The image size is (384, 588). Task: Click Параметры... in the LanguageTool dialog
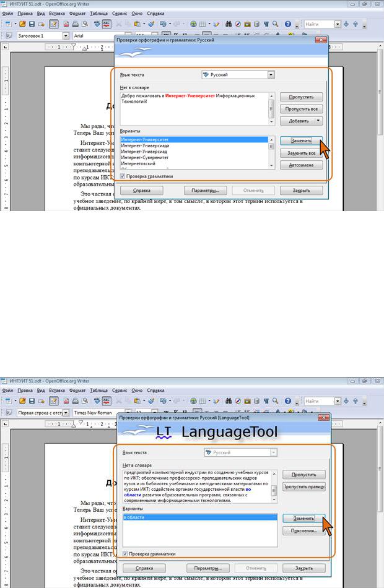pos(207,568)
